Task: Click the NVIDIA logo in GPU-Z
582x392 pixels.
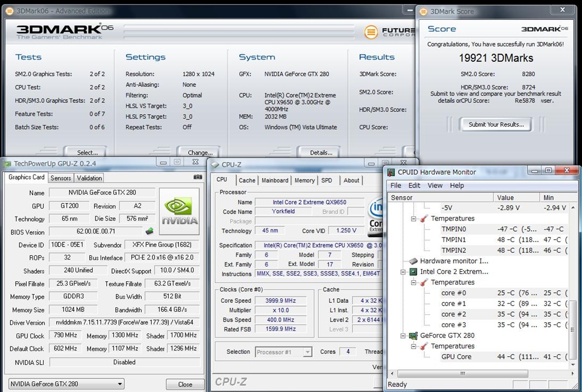Action: (x=179, y=211)
